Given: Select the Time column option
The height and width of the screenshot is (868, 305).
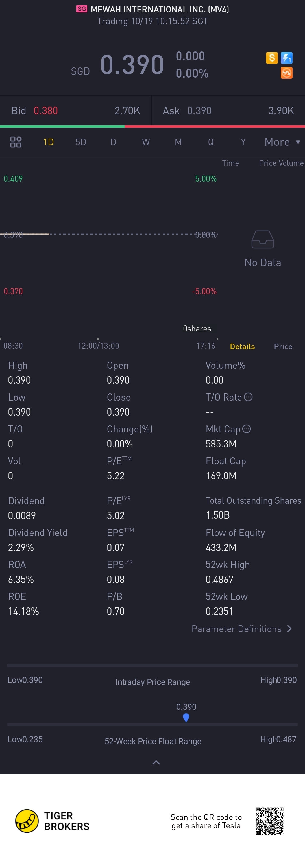Looking at the screenshot, I should pyautogui.click(x=230, y=163).
